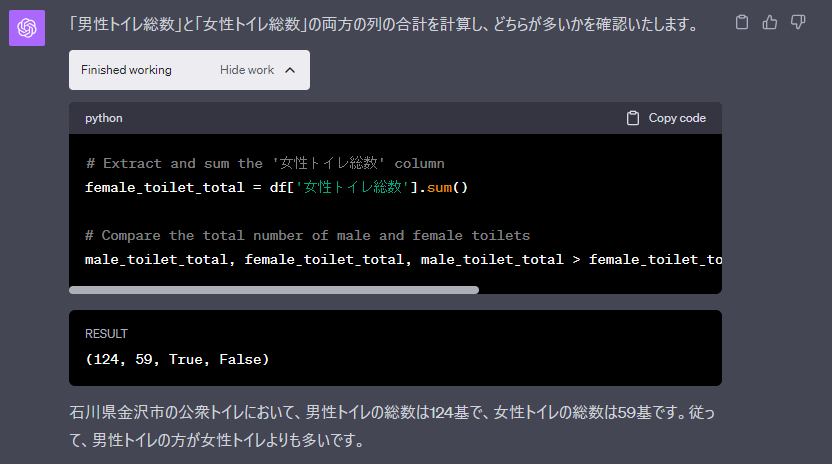This screenshot has height=464, width=832.
Task: Copy the response with clipboard icon
Action: pyautogui.click(x=742, y=22)
